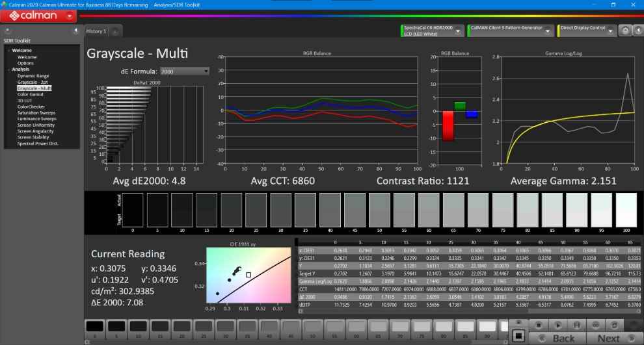This screenshot has height=345, width=644.
Task: Select Grayscale - 2pt page
Action: coord(33,82)
